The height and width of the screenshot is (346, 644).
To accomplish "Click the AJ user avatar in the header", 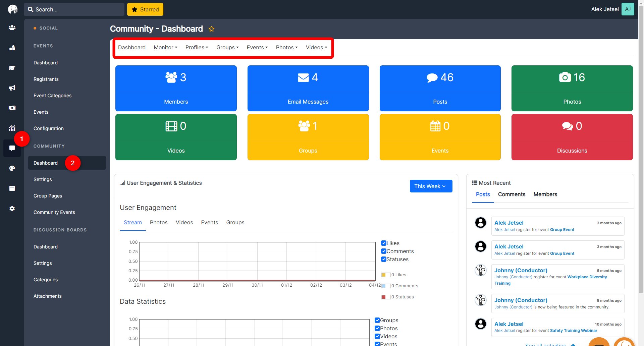I will [628, 9].
